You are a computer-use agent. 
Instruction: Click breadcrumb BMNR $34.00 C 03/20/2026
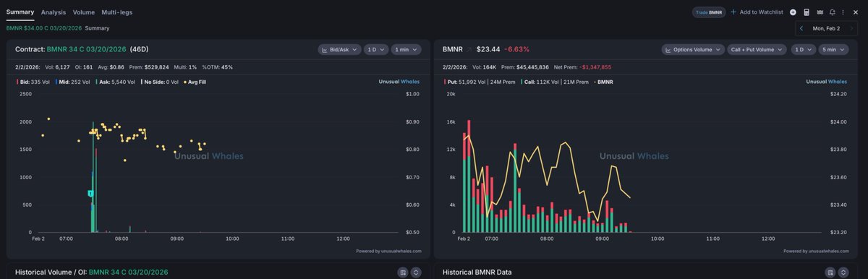click(44, 28)
